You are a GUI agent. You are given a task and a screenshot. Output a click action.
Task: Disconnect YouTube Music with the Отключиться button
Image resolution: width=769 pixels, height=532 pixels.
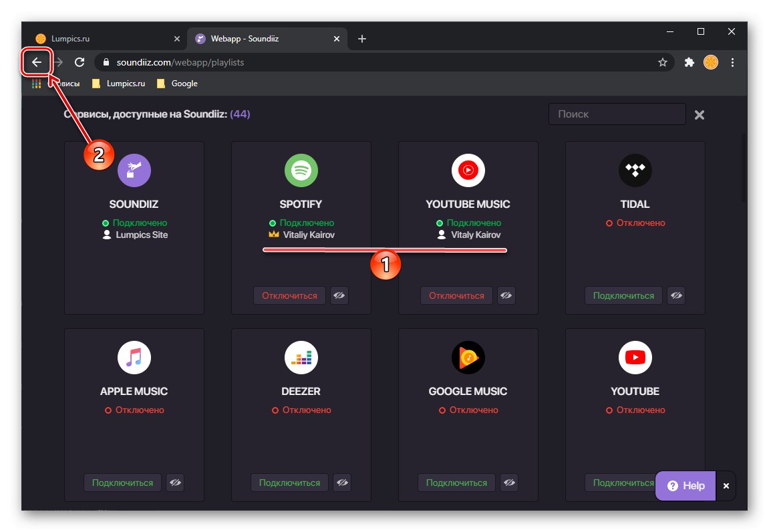point(456,295)
